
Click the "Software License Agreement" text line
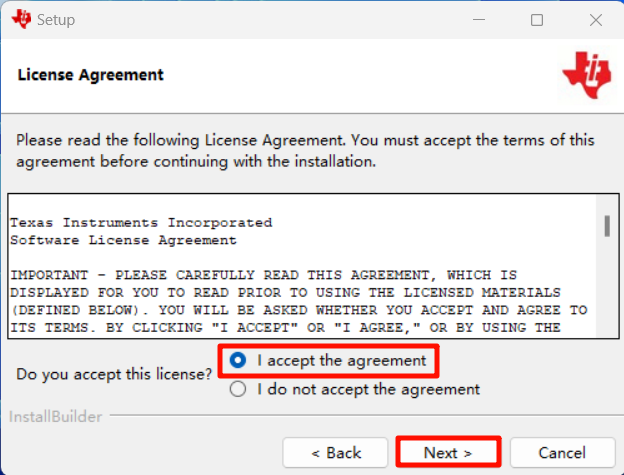123,240
